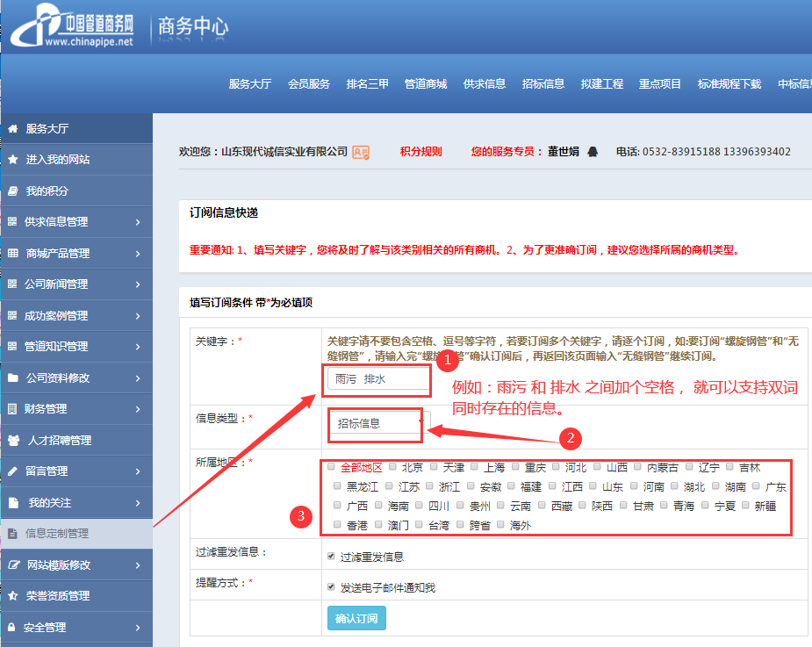Click the star icon for 进入我的网站
The height and width of the screenshot is (647, 812).
(12, 160)
